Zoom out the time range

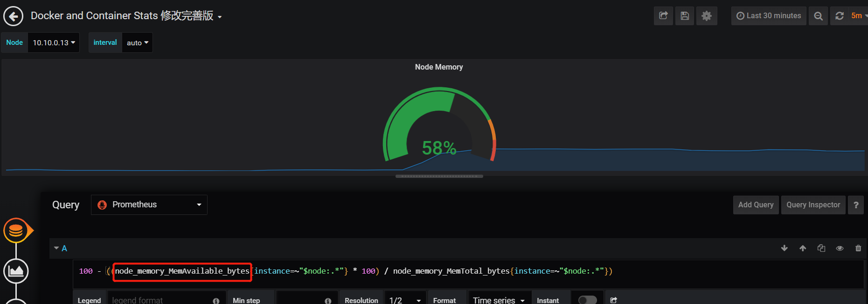(x=818, y=16)
